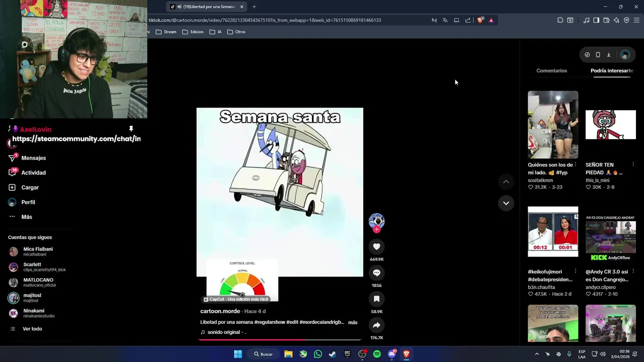Click the music note next to sonido original
The width and height of the screenshot is (644, 362).
tap(203, 332)
